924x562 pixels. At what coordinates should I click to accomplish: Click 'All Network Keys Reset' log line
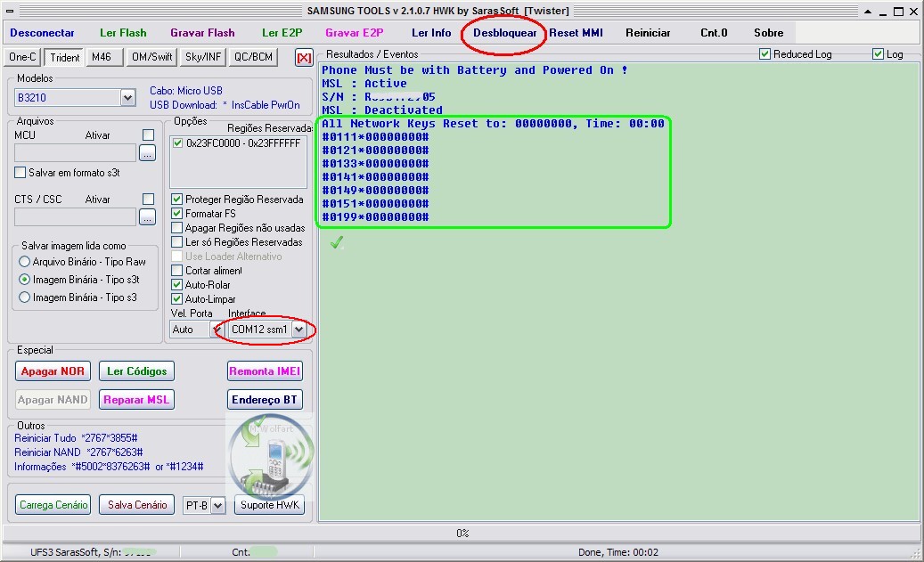point(493,124)
